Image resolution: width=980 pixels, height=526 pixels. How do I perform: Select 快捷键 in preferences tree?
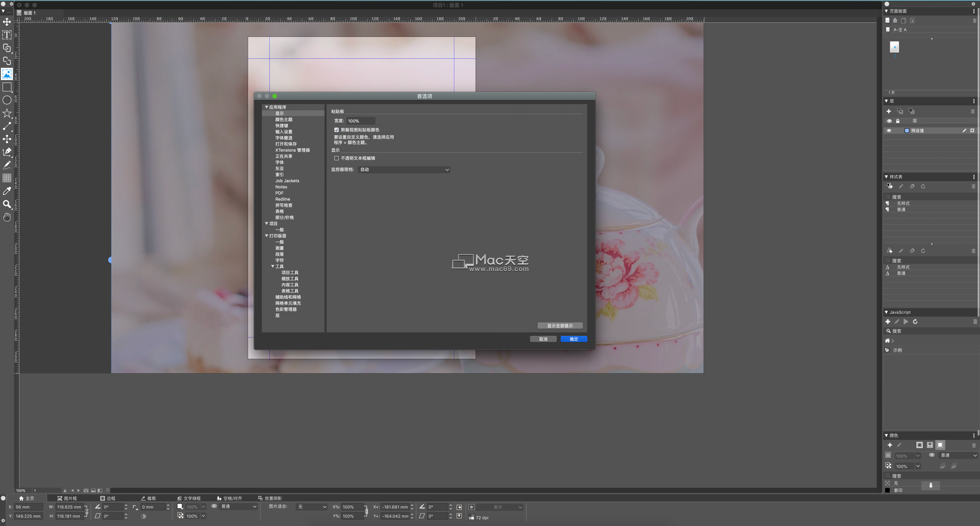coord(282,126)
